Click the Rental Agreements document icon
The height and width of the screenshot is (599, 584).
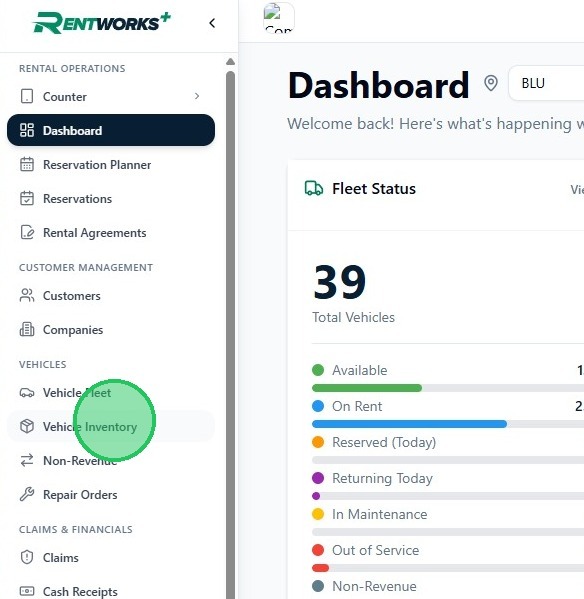coord(27,232)
